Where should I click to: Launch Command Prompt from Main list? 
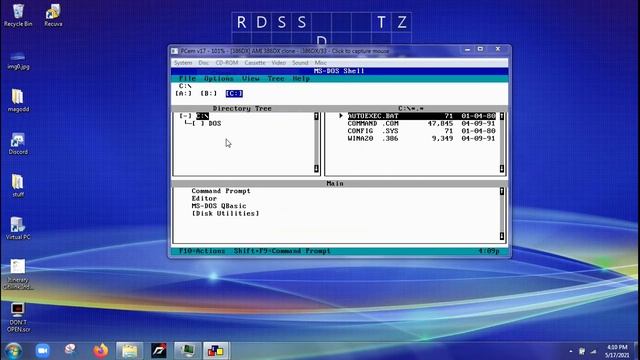click(x=221, y=191)
